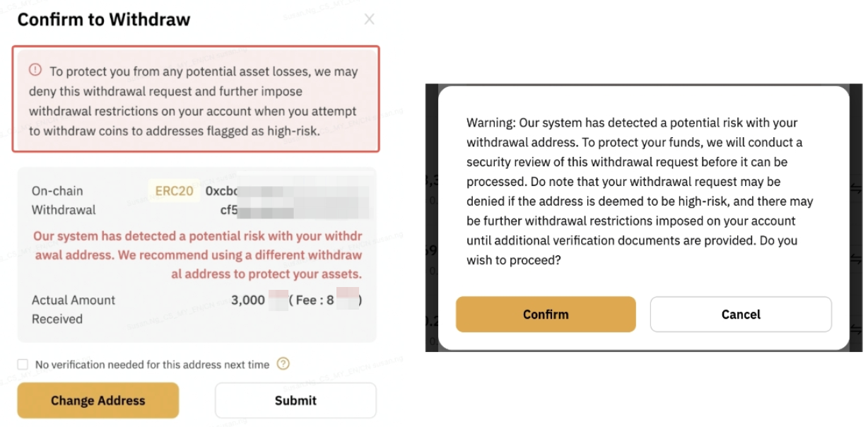Confirm proceeding with the risky withdrawal
Image resolution: width=868 pixels, height=427 pixels.
coord(546,315)
